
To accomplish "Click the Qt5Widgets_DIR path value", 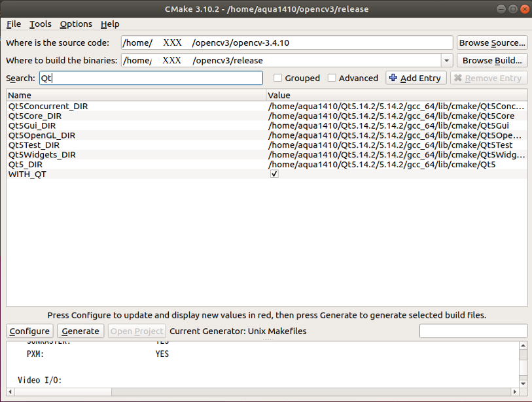I will pos(397,154).
